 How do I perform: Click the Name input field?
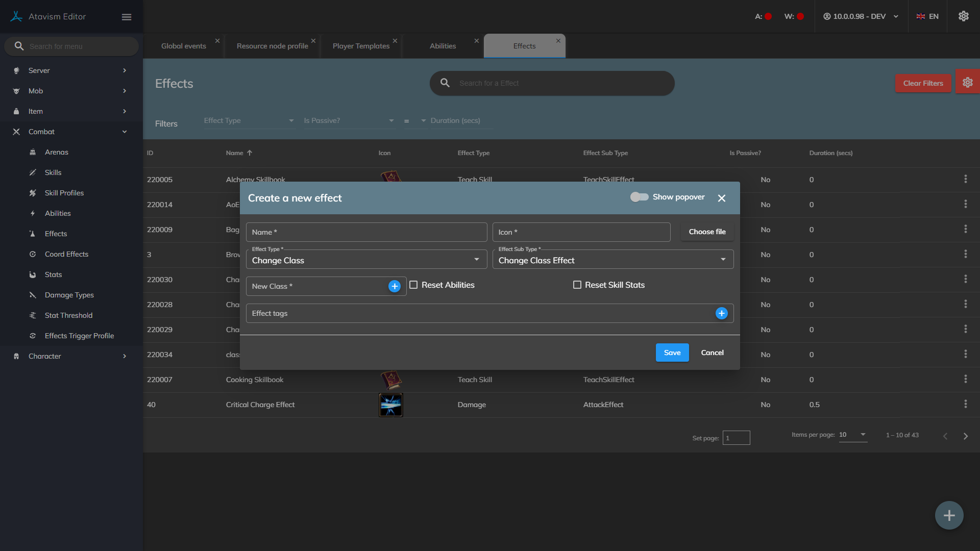(366, 232)
